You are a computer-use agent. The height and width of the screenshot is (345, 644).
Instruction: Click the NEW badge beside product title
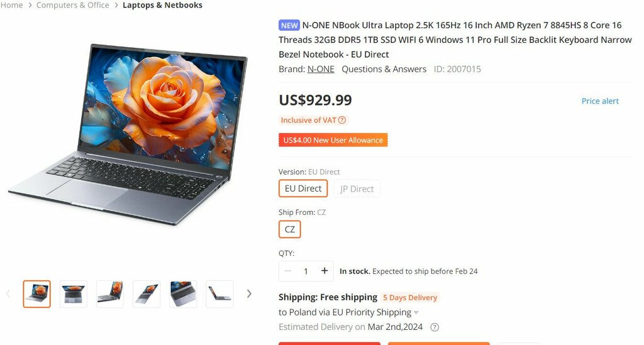[289, 25]
